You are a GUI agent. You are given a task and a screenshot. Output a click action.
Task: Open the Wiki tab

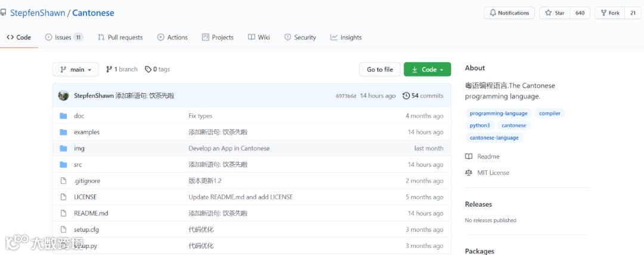[x=259, y=38]
